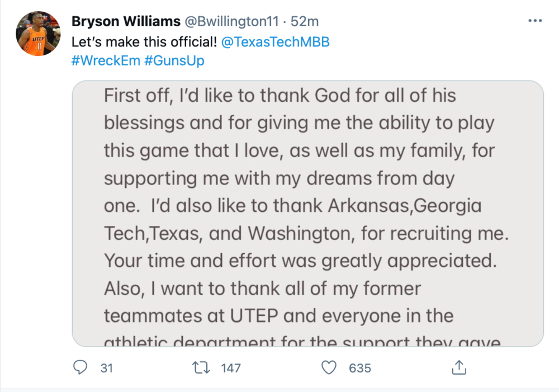Like the tweet with the heart icon
The height and width of the screenshot is (392, 559).
[x=330, y=367]
